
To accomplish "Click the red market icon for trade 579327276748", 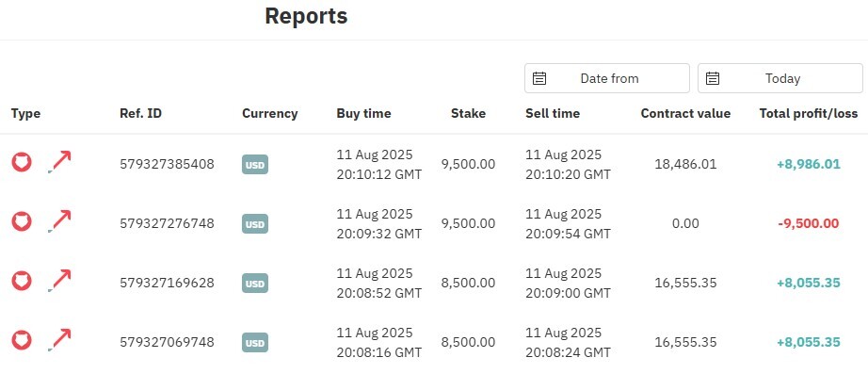I will pos(22,221).
